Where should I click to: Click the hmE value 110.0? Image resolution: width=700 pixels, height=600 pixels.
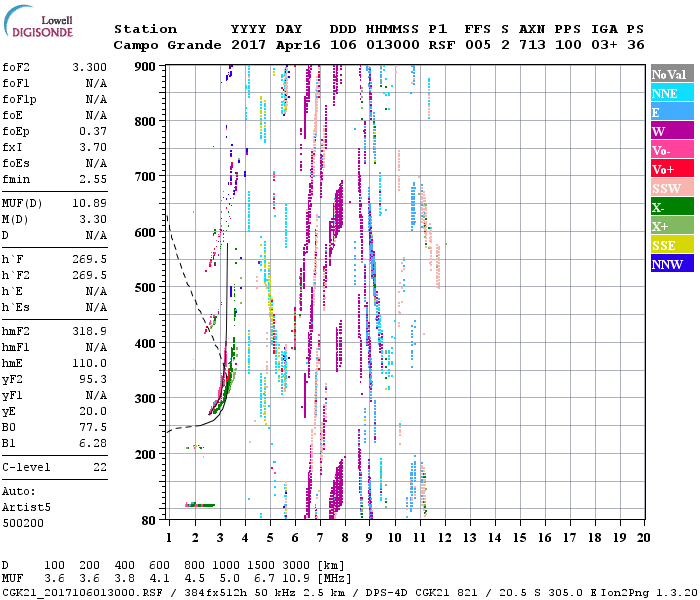[89, 363]
